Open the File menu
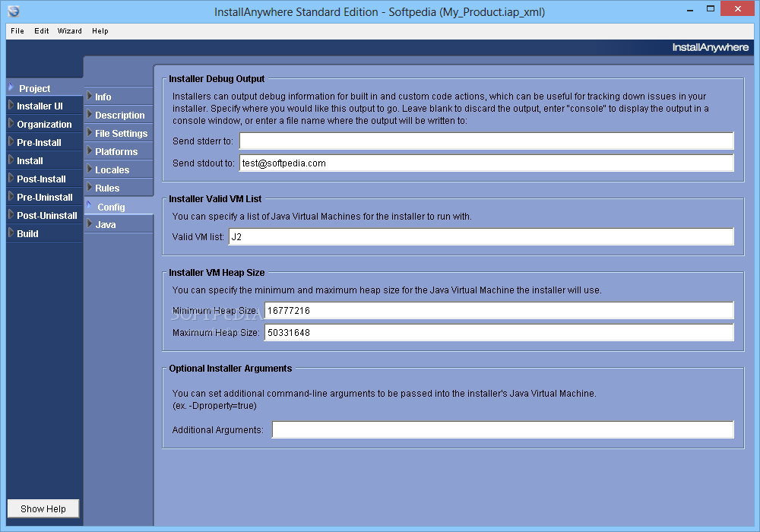 [17, 31]
